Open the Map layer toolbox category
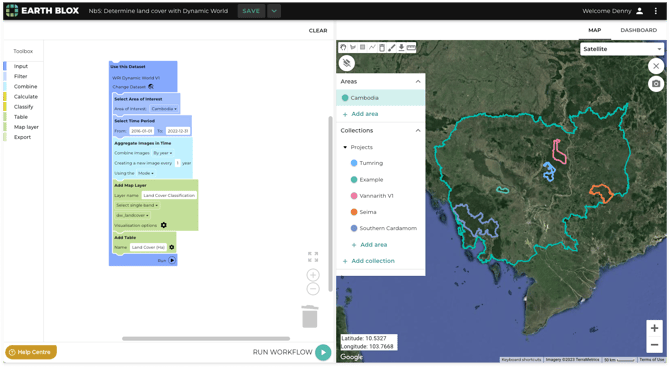This screenshot has height=367, width=670. (26, 127)
